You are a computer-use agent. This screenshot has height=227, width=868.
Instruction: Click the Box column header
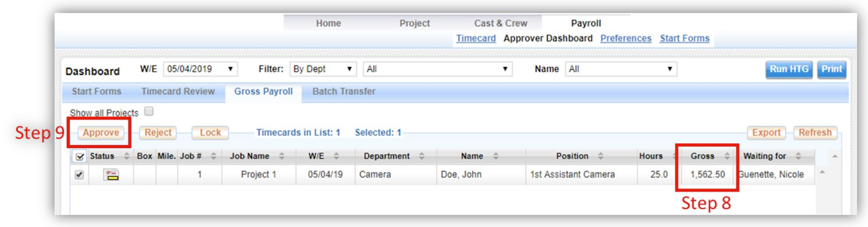(144, 156)
